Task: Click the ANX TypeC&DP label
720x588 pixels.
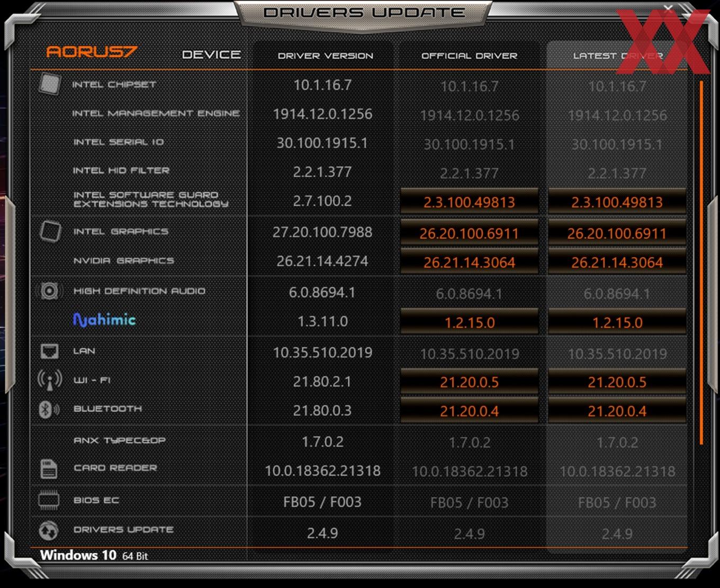Action: [x=120, y=440]
